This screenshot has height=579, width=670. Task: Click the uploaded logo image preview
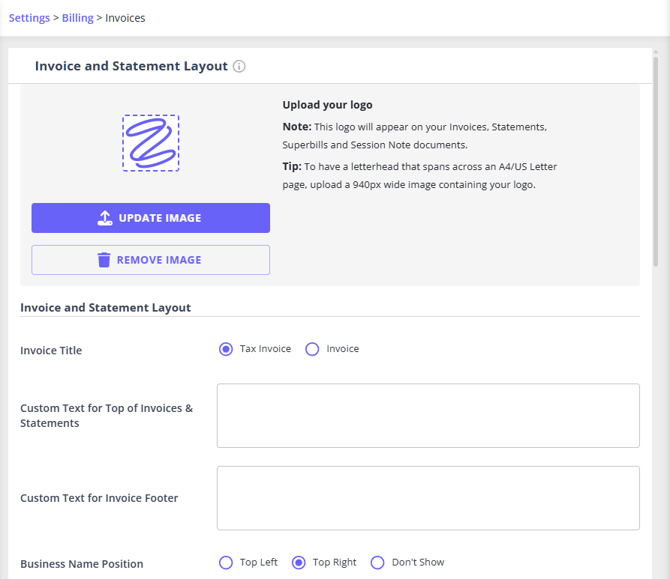[151, 143]
